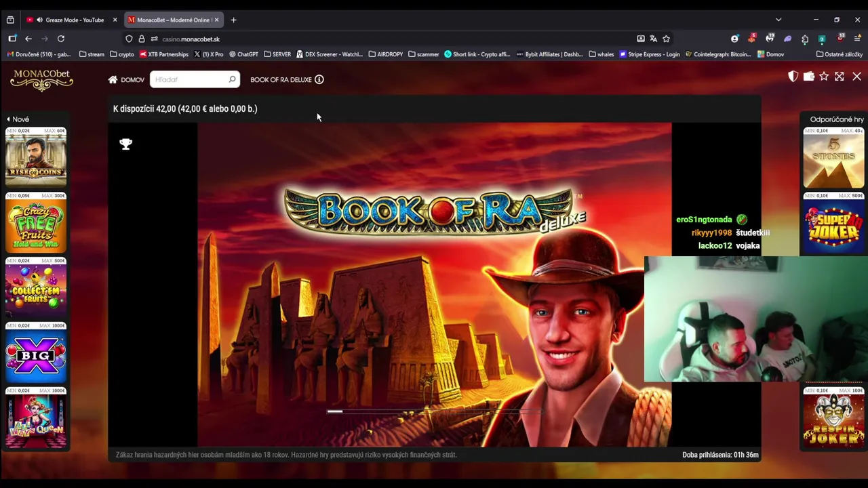868x488 pixels.
Task: Select the MonacoBet browser tab
Action: (173, 20)
